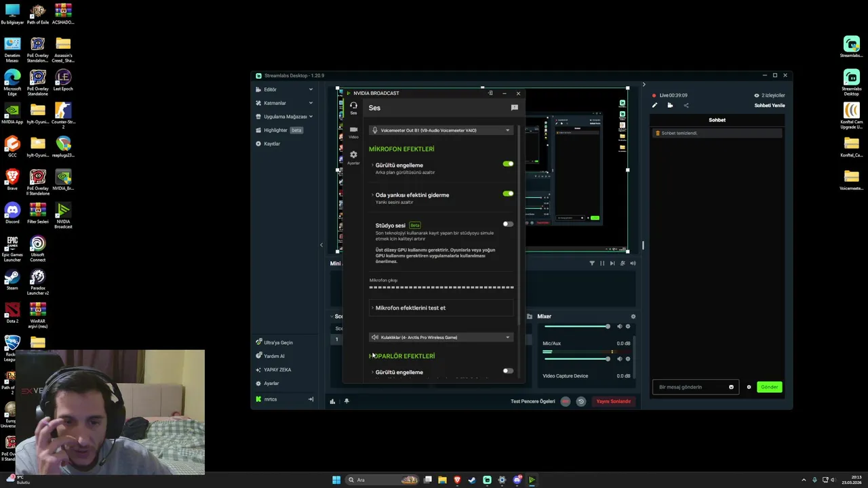Click Ultra'ya Geçin in Streamlabs sidebar
This screenshot has width=868, height=488.
[x=275, y=342]
